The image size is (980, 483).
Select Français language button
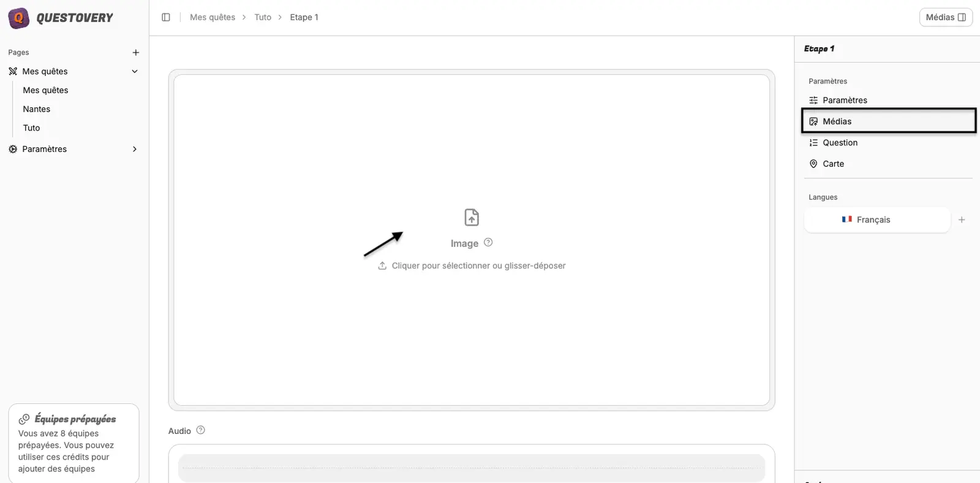click(x=877, y=219)
